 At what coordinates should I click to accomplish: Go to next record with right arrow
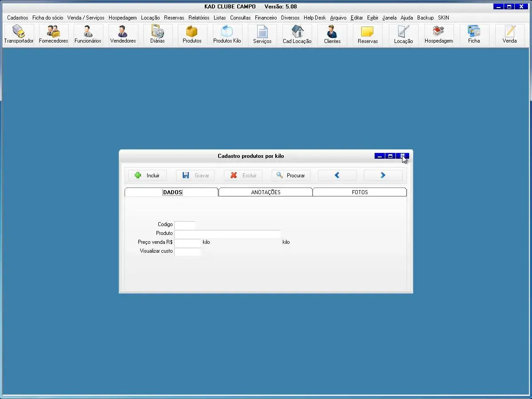click(x=383, y=176)
